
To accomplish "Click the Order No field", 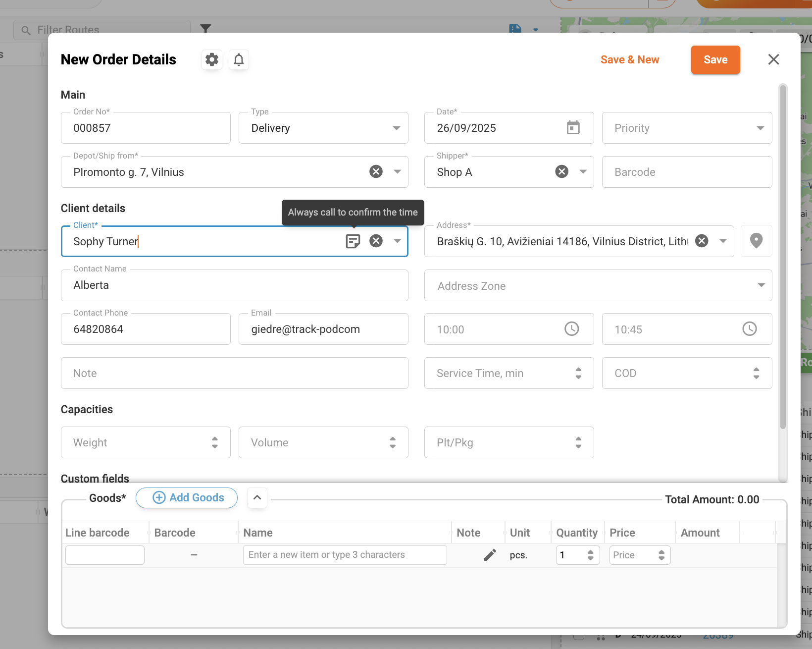I will 146,128.
